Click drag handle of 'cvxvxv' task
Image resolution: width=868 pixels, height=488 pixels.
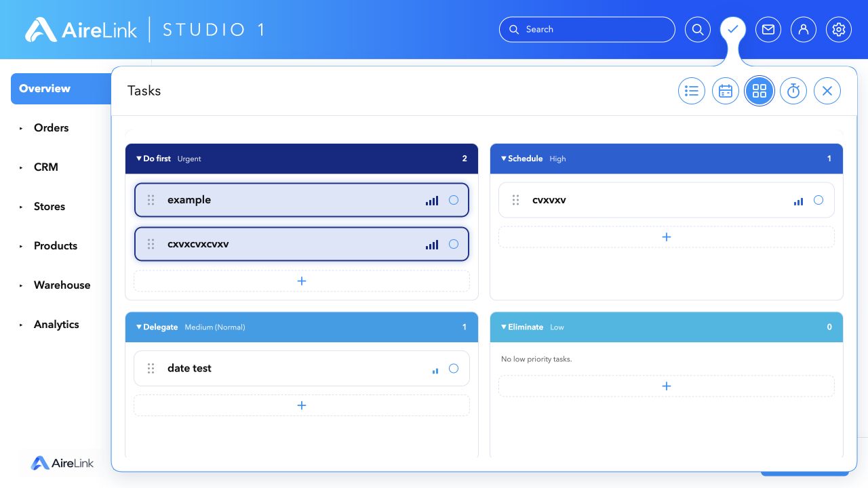click(516, 200)
